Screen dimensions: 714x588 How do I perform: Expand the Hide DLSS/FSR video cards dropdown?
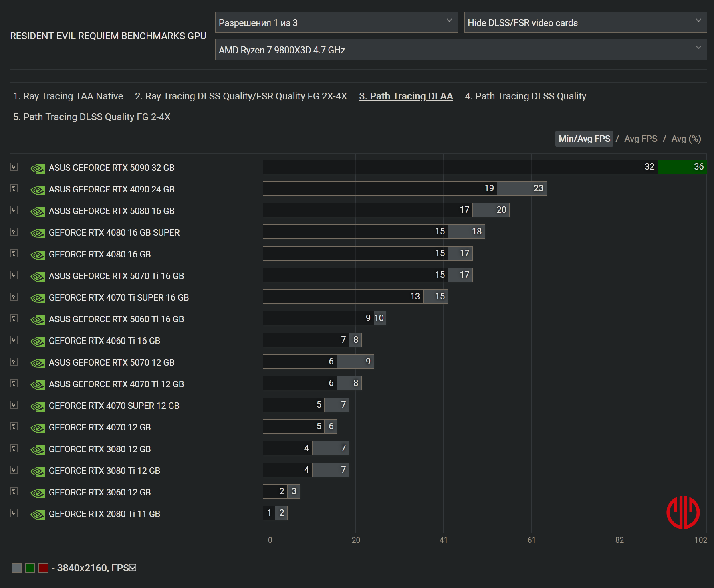[x=585, y=23]
